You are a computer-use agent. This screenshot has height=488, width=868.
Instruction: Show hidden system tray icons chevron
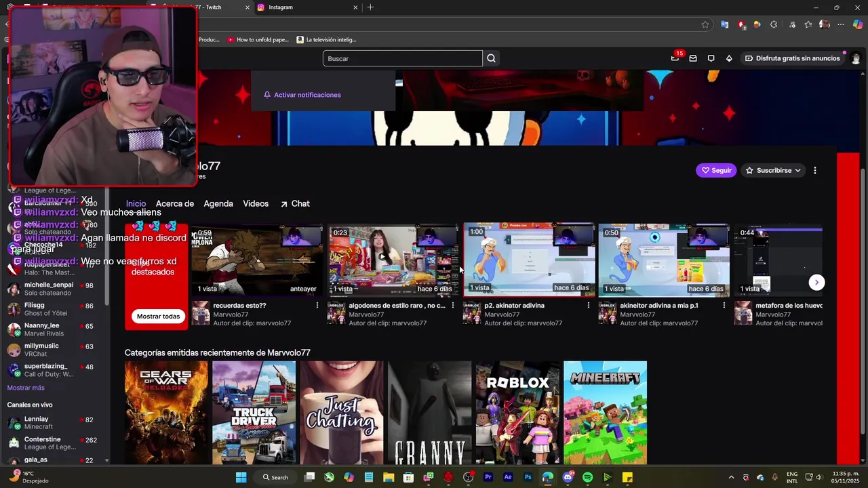[x=731, y=477]
